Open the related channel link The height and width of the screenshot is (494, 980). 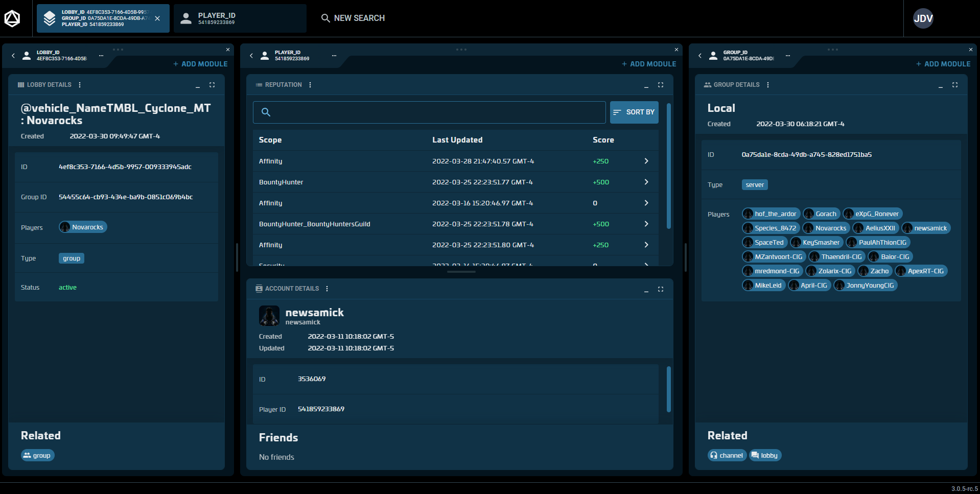pyautogui.click(x=727, y=455)
